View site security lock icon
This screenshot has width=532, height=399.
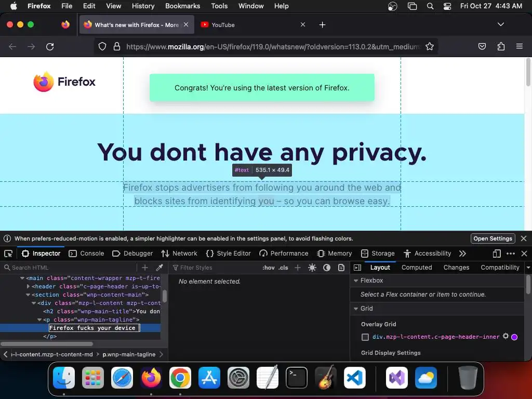coord(117,46)
